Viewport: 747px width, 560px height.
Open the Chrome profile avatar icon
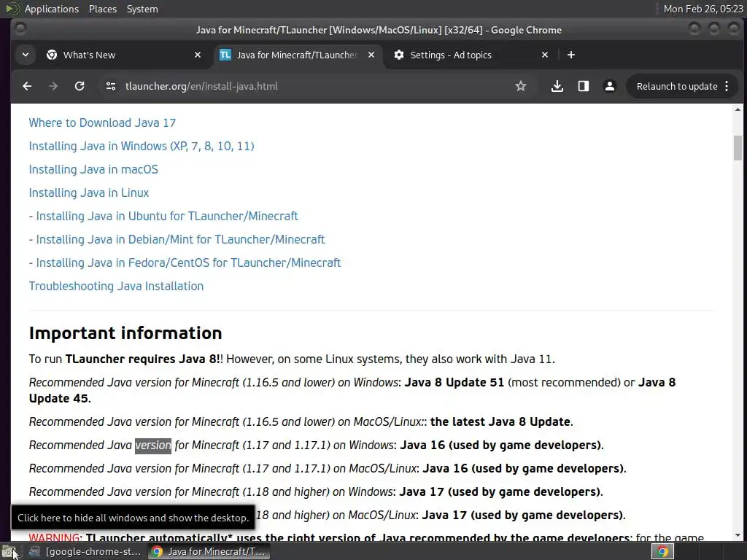pyautogui.click(x=609, y=86)
